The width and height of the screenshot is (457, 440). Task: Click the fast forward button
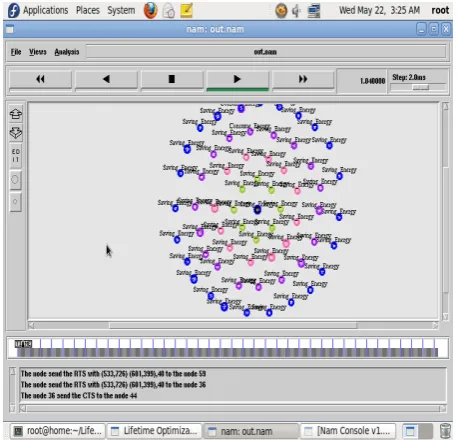303,79
